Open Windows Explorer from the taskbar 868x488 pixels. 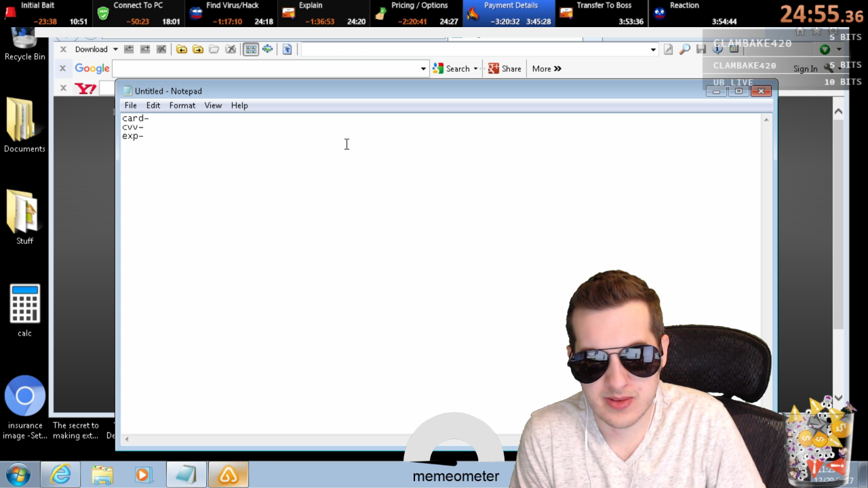102,475
